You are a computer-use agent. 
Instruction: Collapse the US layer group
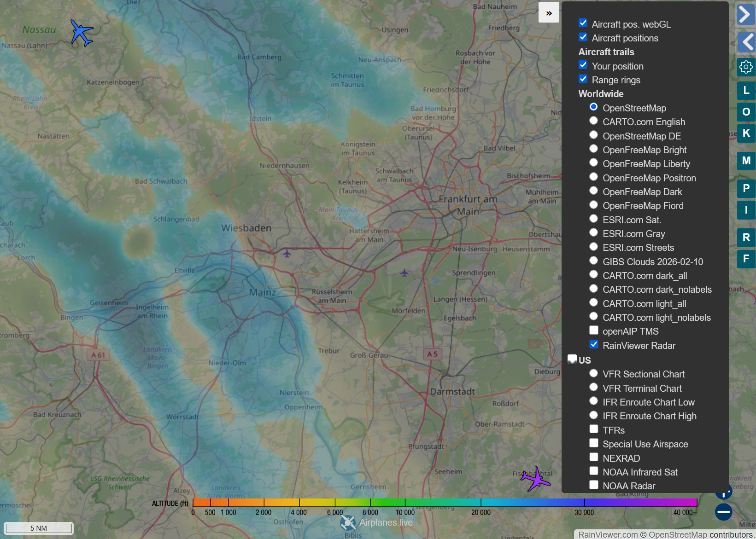[x=572, y=359]
